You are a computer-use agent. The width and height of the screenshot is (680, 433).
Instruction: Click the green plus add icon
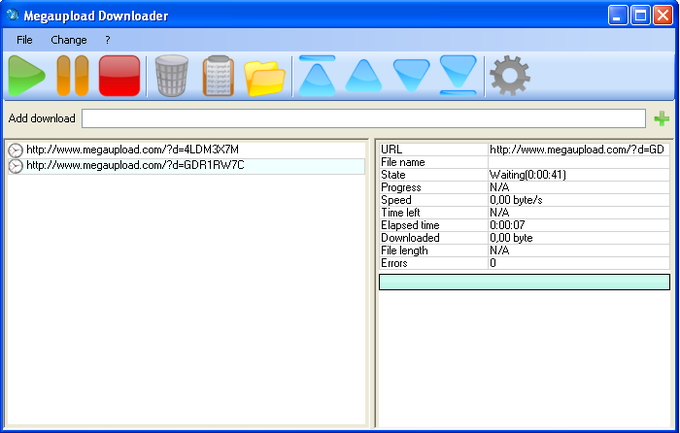click(x=661, y=118)
